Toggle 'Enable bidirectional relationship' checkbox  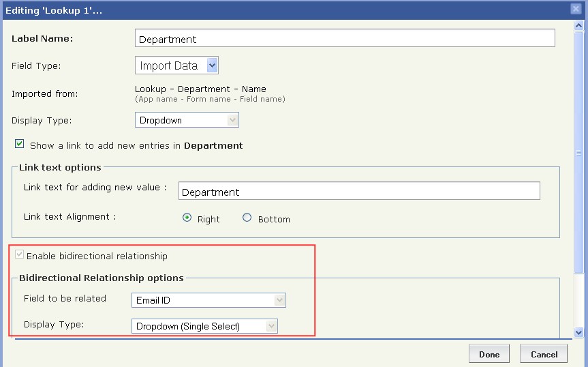pos(19,256)
